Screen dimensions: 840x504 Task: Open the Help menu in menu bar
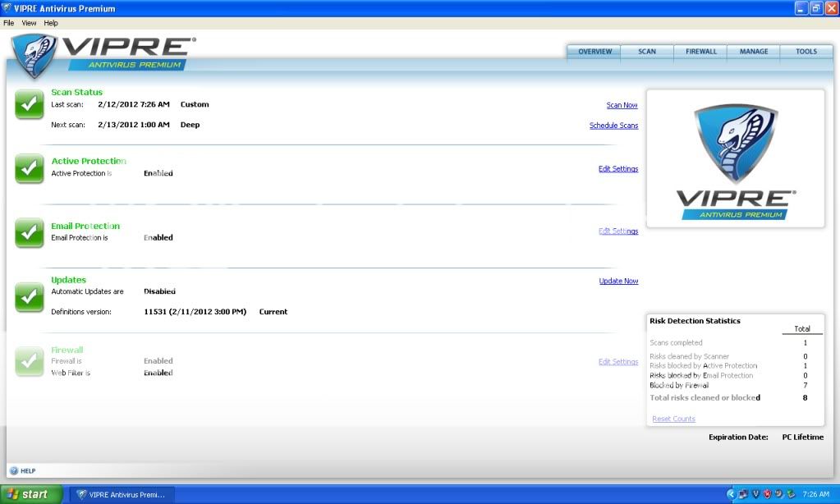51,23
